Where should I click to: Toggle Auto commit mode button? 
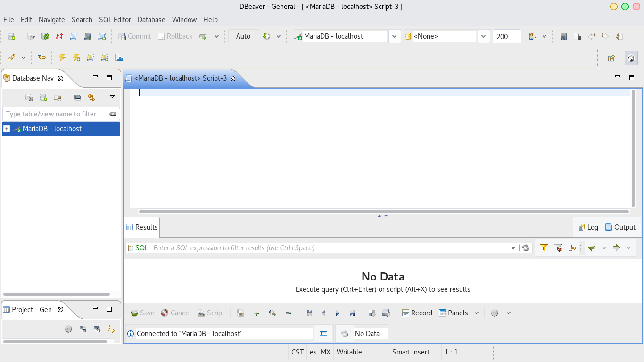243,36
